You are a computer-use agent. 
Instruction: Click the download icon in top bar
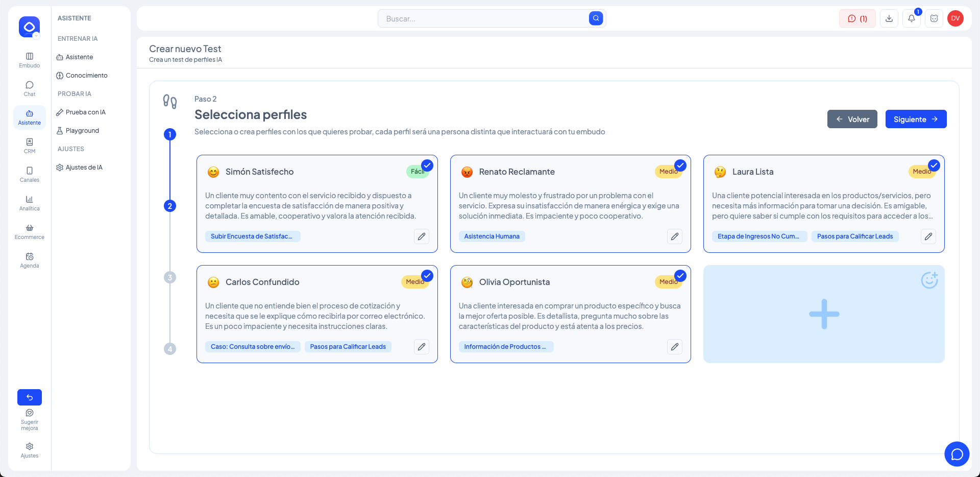[889, 18]
